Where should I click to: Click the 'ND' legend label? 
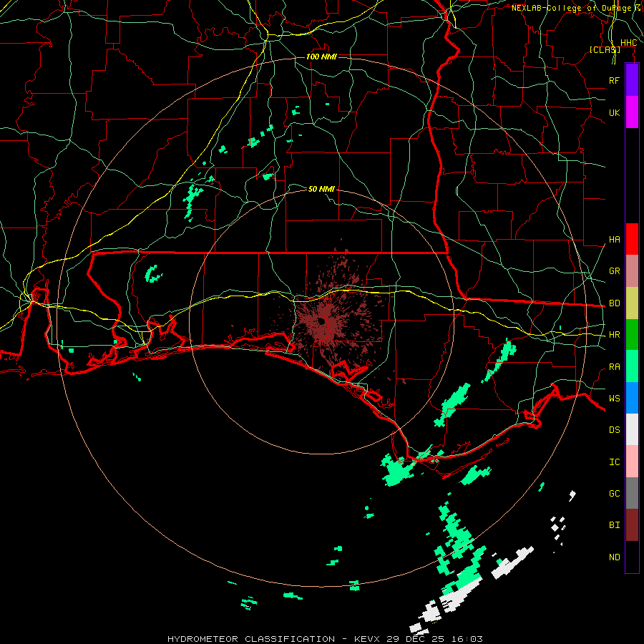tap(614, 557)
